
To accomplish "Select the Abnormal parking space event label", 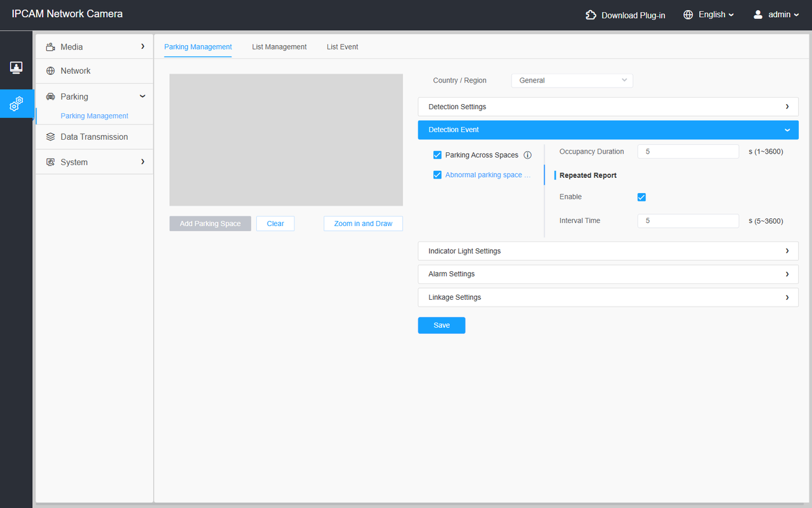I will [x=488, y=175].
